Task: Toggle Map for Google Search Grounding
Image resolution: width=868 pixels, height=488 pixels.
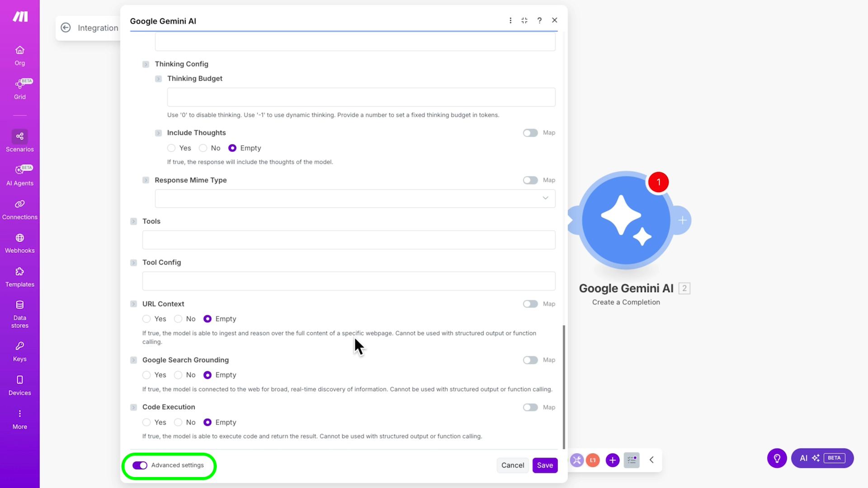Action: [530, 360]
